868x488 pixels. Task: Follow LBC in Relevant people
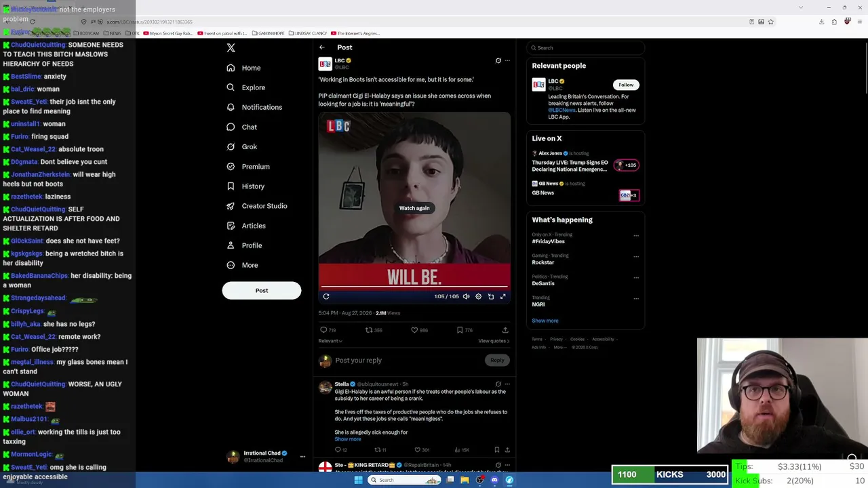626,85
